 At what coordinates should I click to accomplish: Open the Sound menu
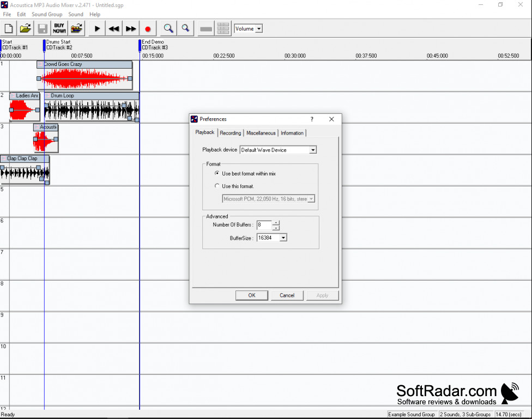click(76, 14)
